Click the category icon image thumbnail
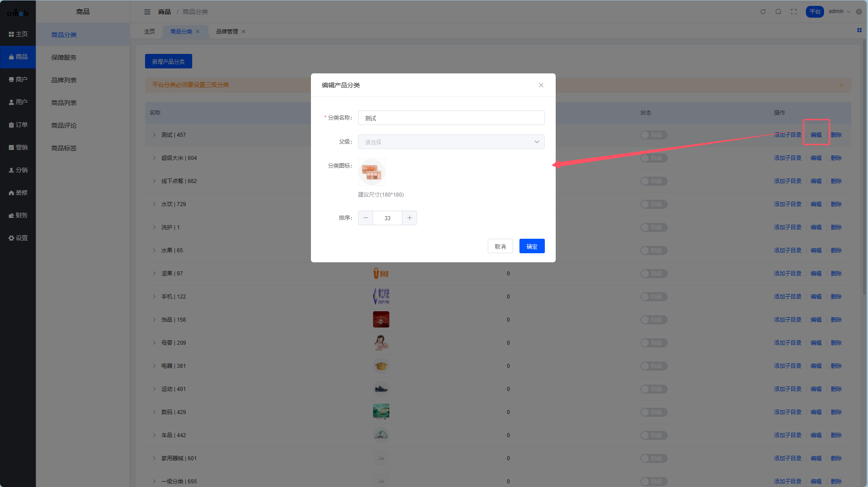This screenshot has height=487, width=868. pos(372,172)
